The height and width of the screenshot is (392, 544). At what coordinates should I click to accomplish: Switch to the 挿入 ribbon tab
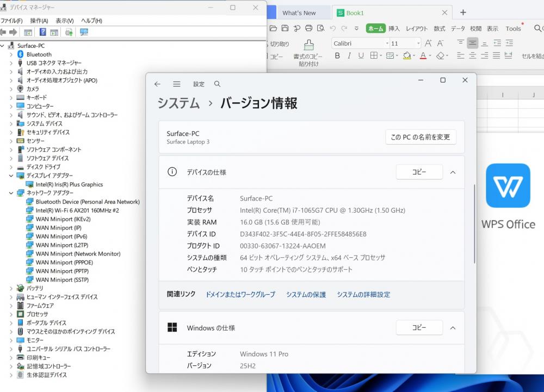[x=394, y=28]
